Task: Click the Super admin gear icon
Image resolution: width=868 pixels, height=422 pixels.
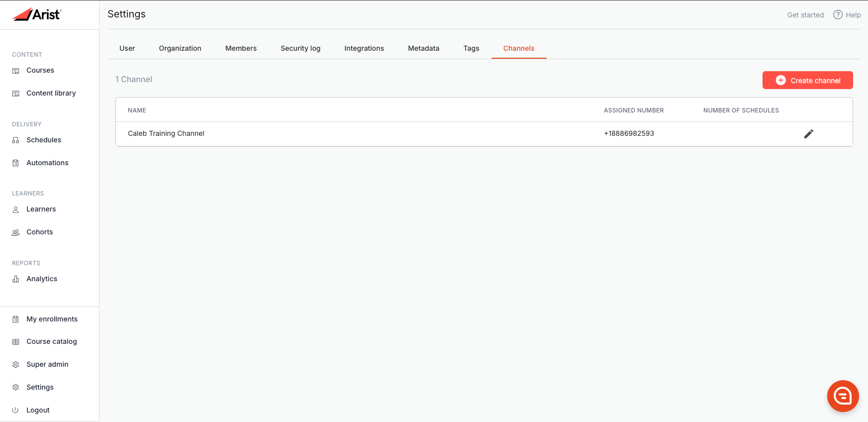Action: click(x=16, y=365)
